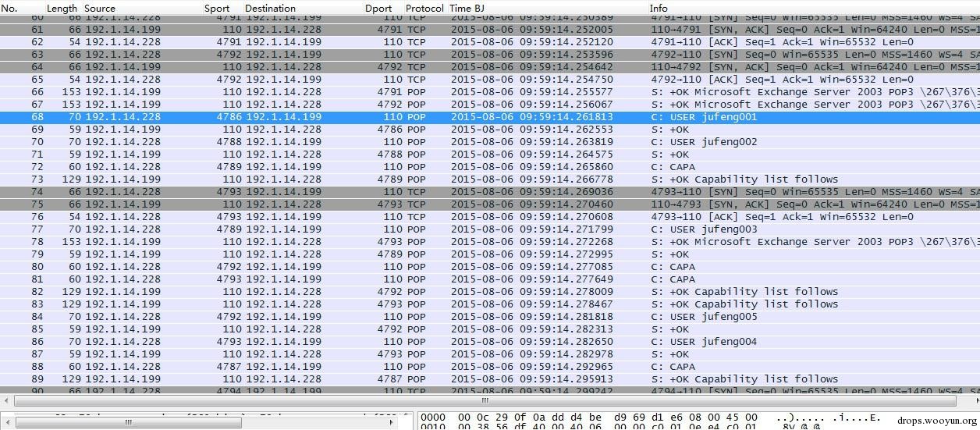Select packet 77 USER jufeng003
Viewport: 980px width, 430px height.
pyautogui.click(x=490, y=229)
